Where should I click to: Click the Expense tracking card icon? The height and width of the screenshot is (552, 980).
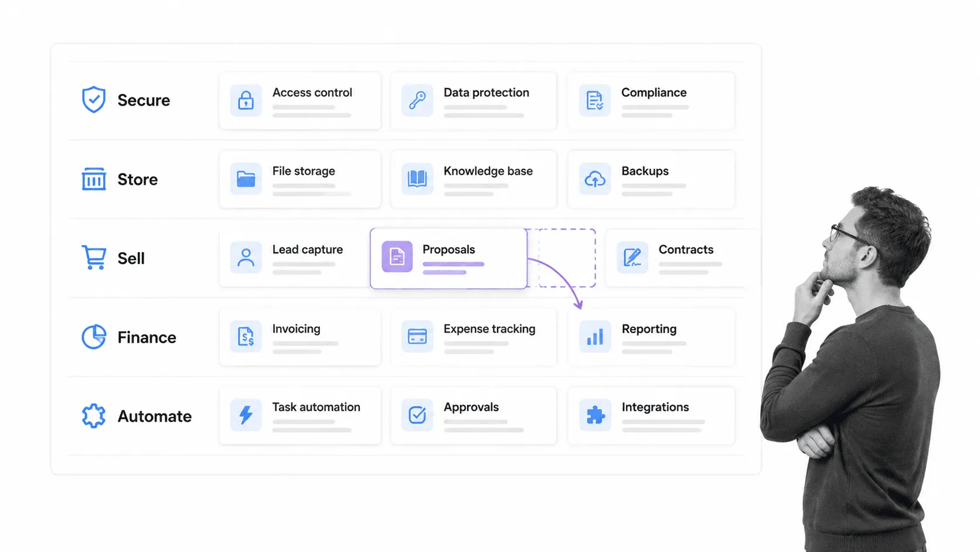417,337
